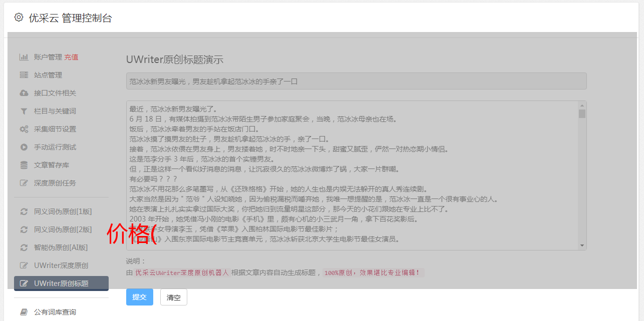The image size is (644, 321).
Task: Click the edit icon for 深度原创任务
Action: pyautogui.click(x=24, y=183)
